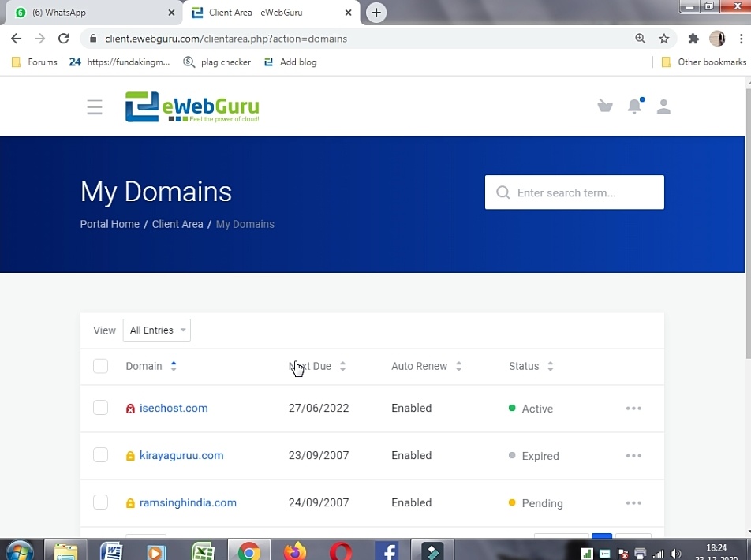Reload the page with refresh icon
The height and width of the screenshot is (560, 751).
64,39
